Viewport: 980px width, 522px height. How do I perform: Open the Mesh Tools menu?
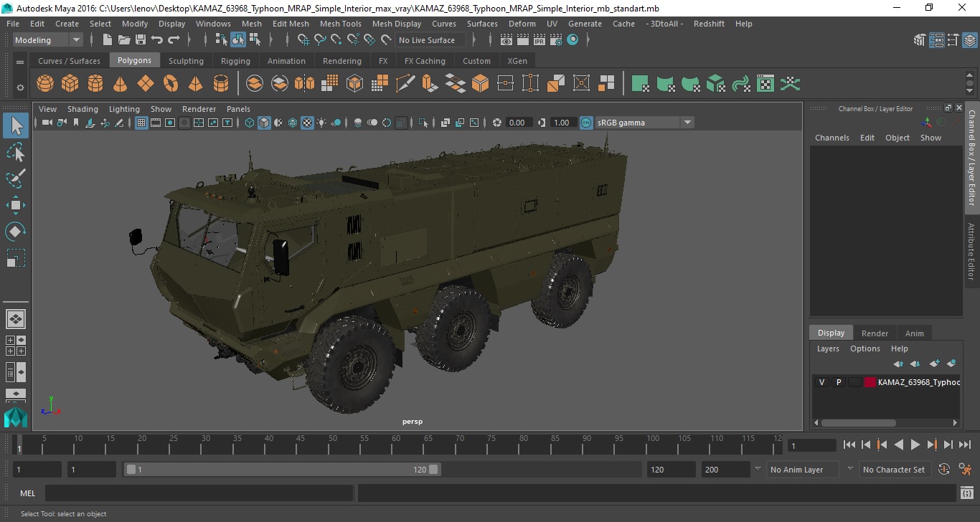click(341, 24)
